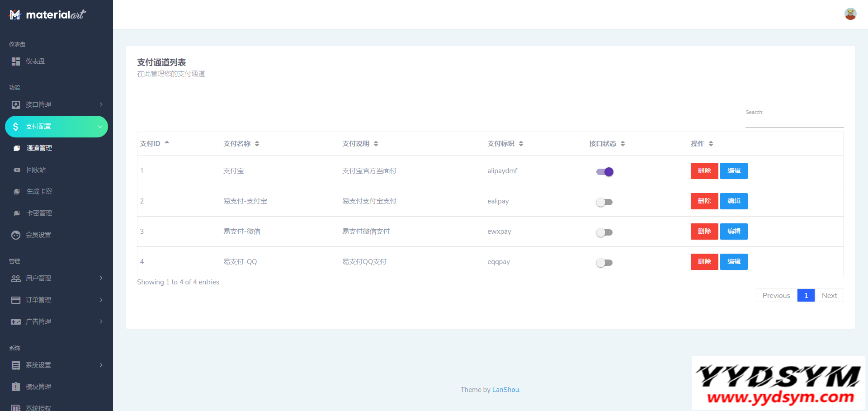Click the 广告管理 gamepad icon

point(16,322)
